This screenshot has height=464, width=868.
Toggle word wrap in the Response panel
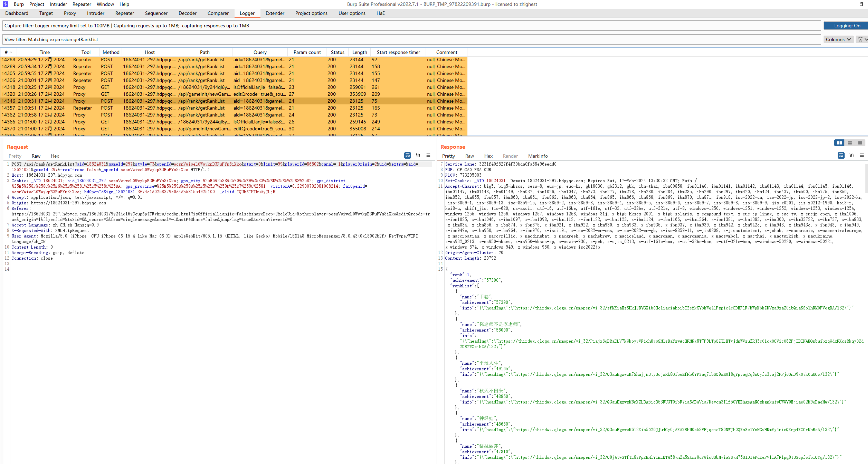(x=841, y=155)
